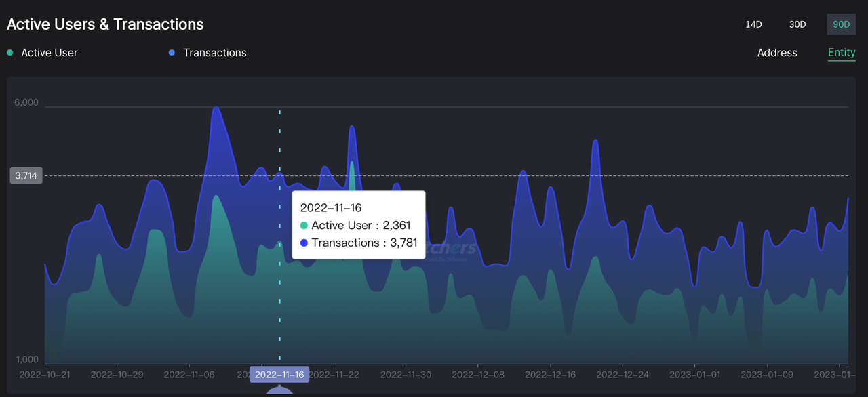Click the 2023-01-09 x-axis date
The image size is (868, 397).
[768, 374]
